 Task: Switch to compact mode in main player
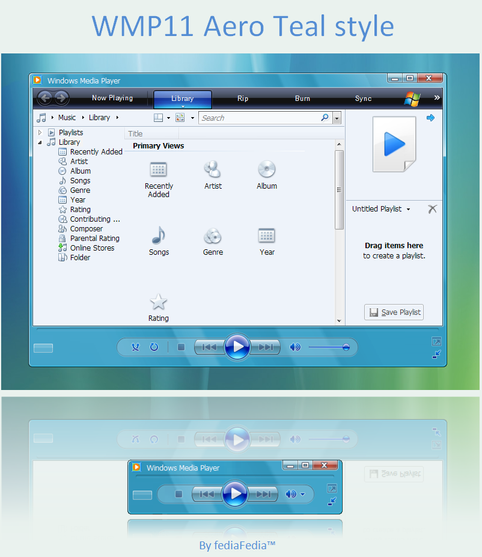point(436,354)
